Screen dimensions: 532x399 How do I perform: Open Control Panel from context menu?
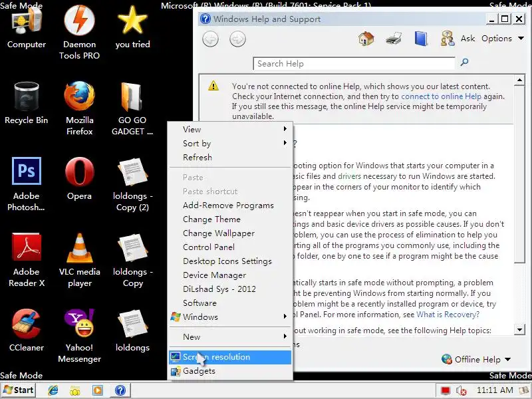click(230, 247)
